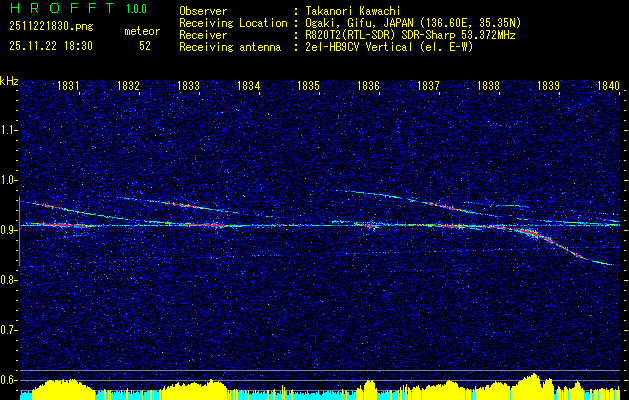Select the 0.9 frequency axis label
The width and height of the screenshot is (629, 400).
point(10,230)
